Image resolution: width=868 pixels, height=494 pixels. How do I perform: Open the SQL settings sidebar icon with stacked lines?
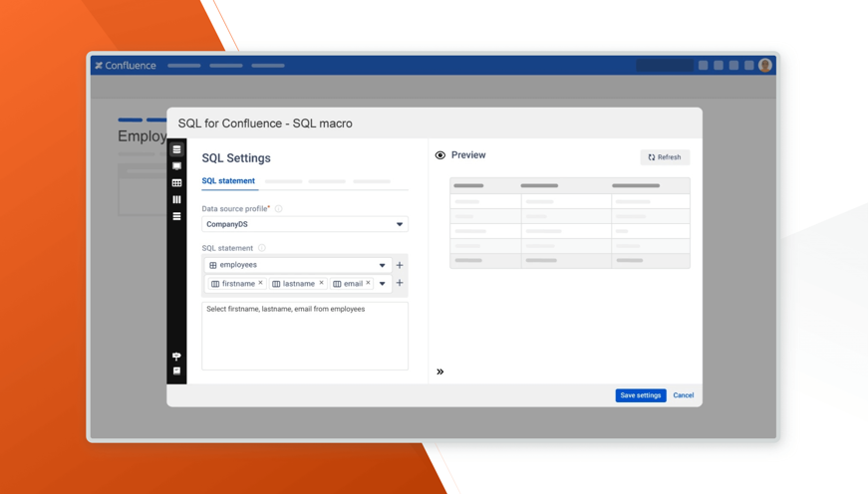[176, 149]
